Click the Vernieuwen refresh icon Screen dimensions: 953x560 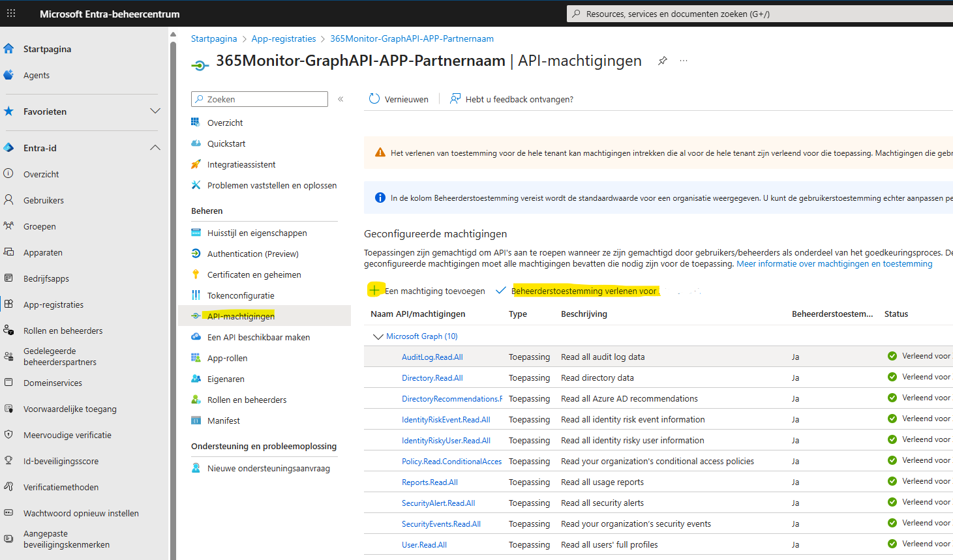(x=374, y=98)
